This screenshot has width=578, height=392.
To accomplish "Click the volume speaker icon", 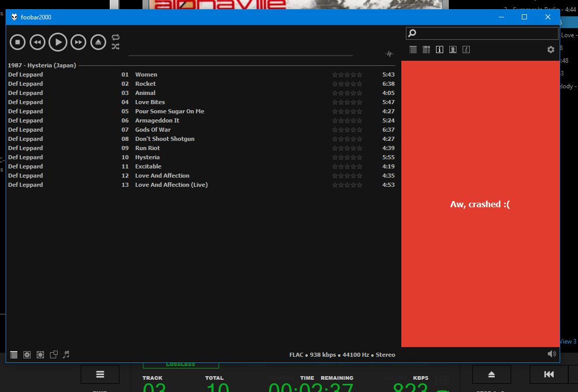I will [551, 354].
